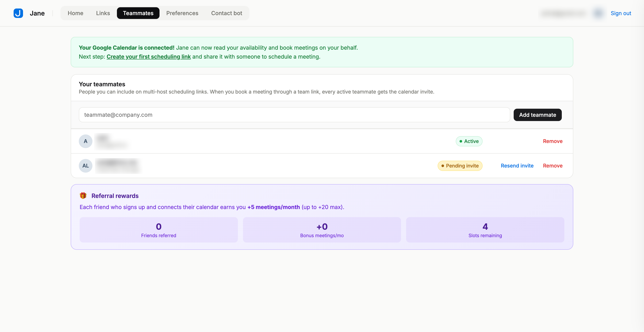This screenshot has width=644, height=332.
Task: Click the Jane brand name text
Action: 37,13
